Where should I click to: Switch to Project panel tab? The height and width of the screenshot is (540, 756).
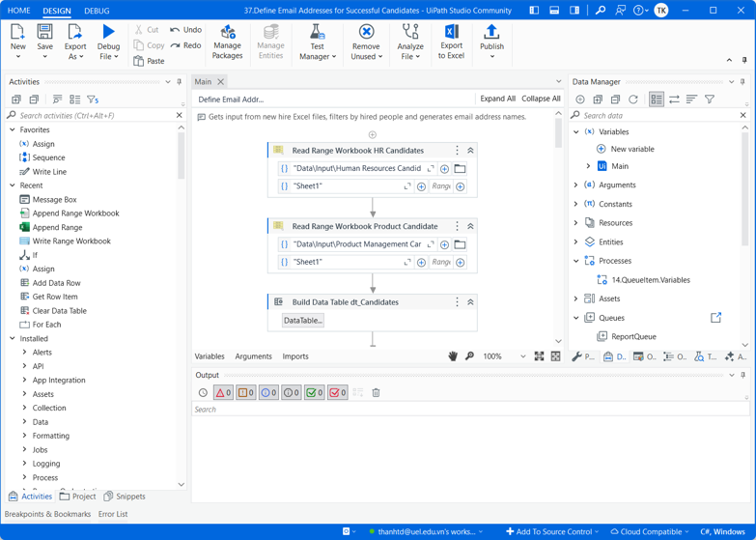(x=77, y=497)
